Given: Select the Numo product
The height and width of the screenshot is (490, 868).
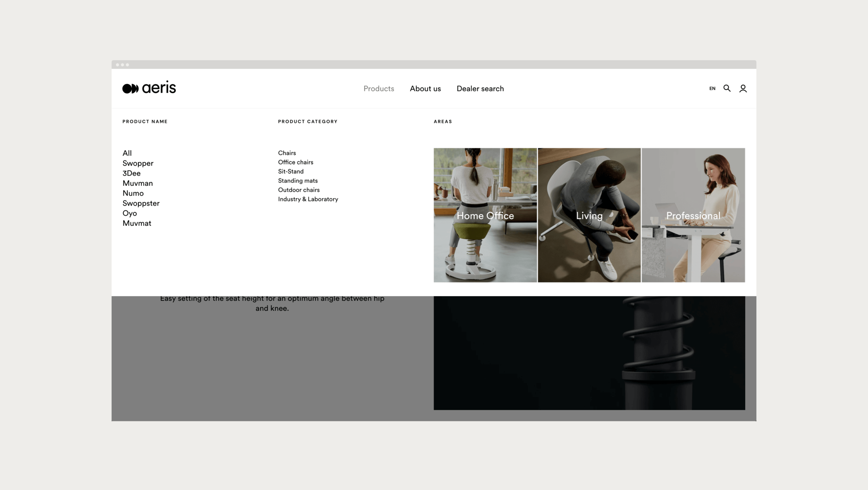Looking at the screenshot, I should [x=133, y=193].
